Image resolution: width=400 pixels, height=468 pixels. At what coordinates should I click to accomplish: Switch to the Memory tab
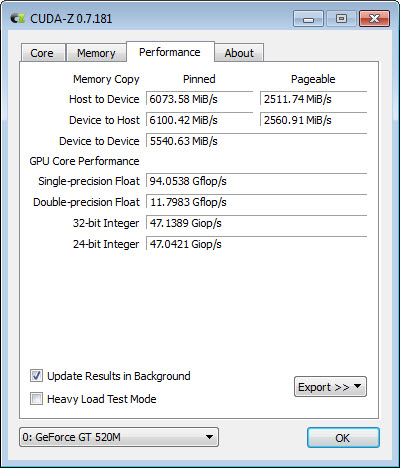pos(96,53)
